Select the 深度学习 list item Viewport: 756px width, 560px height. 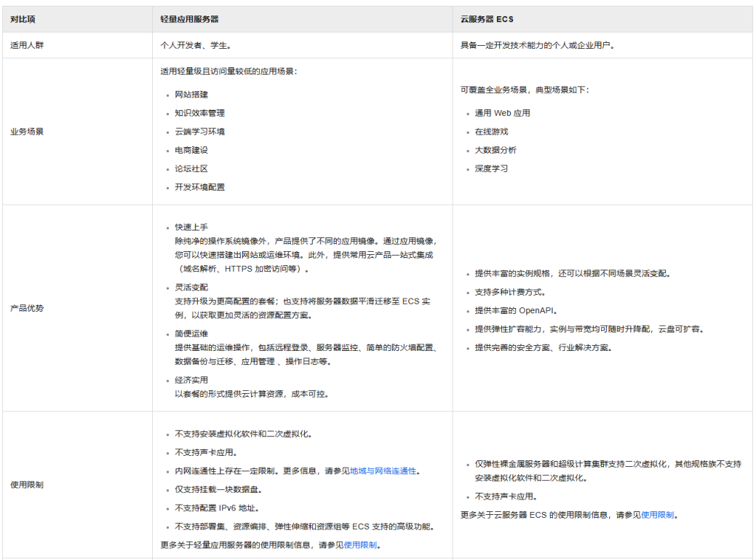(491, 169)
